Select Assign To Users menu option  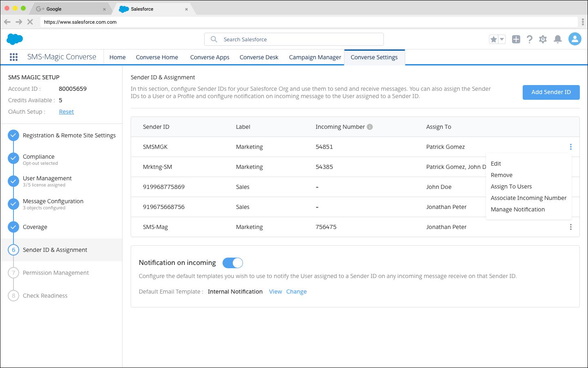pyautogui.click(x=511, y=186)
